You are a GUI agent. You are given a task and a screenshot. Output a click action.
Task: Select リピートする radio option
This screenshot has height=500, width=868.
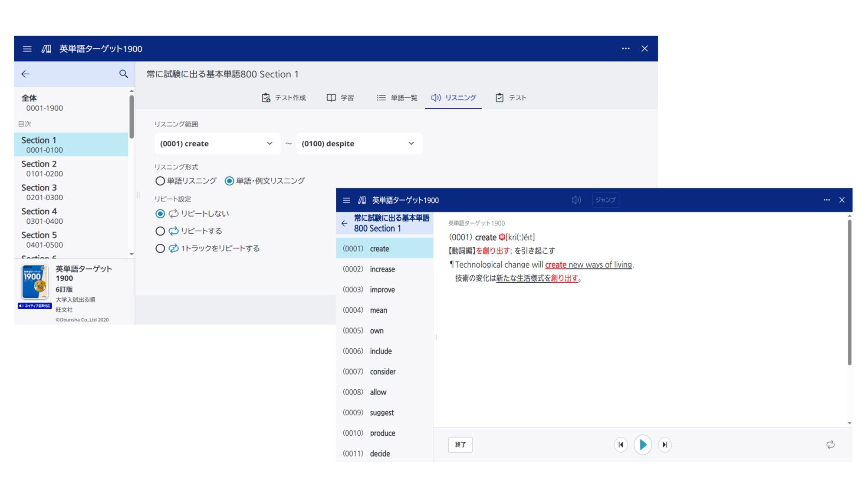pyautogui.click(x=160, y=231)
